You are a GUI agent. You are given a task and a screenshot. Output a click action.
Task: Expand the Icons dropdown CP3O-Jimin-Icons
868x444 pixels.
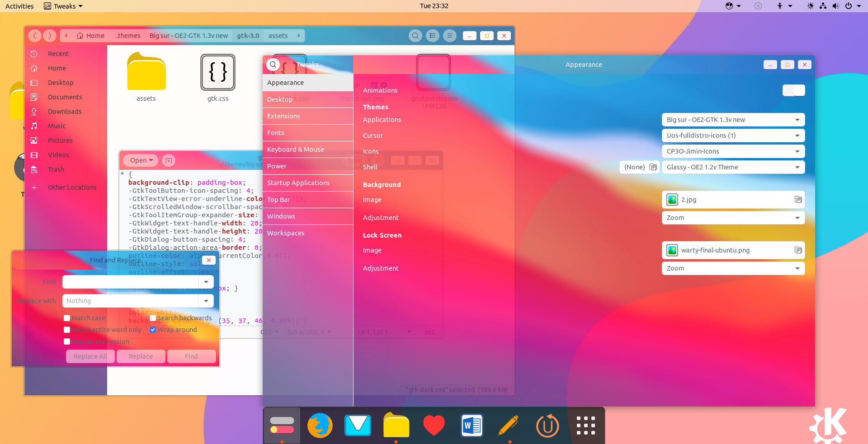[733, 151]
